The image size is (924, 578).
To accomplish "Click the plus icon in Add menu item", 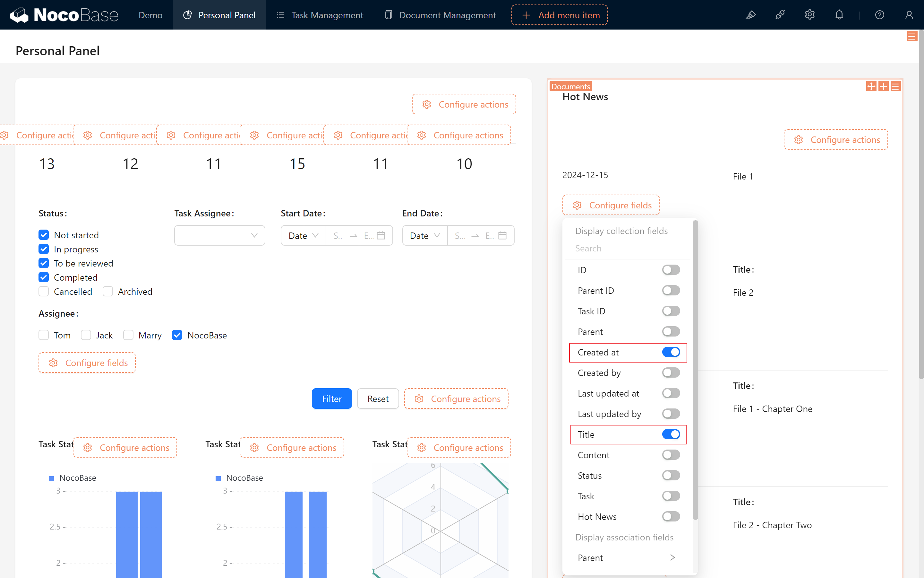I will click(x=526, y=15).
